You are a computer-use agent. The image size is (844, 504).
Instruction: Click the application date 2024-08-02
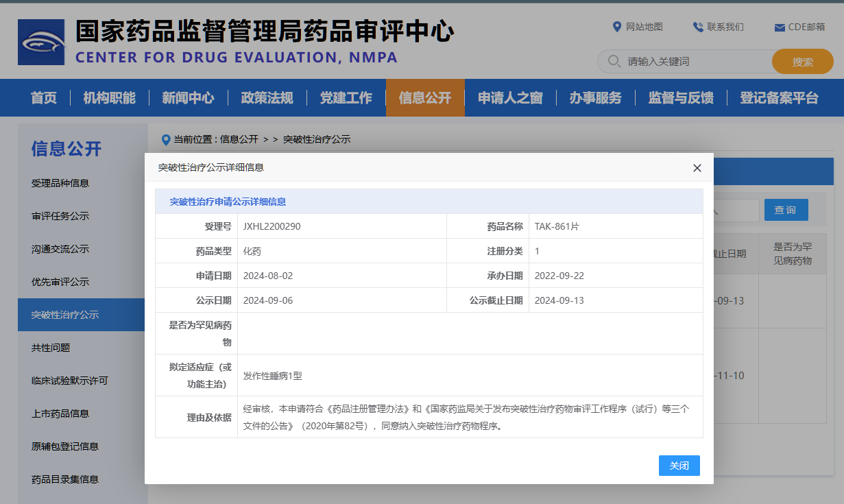point(268,276)
